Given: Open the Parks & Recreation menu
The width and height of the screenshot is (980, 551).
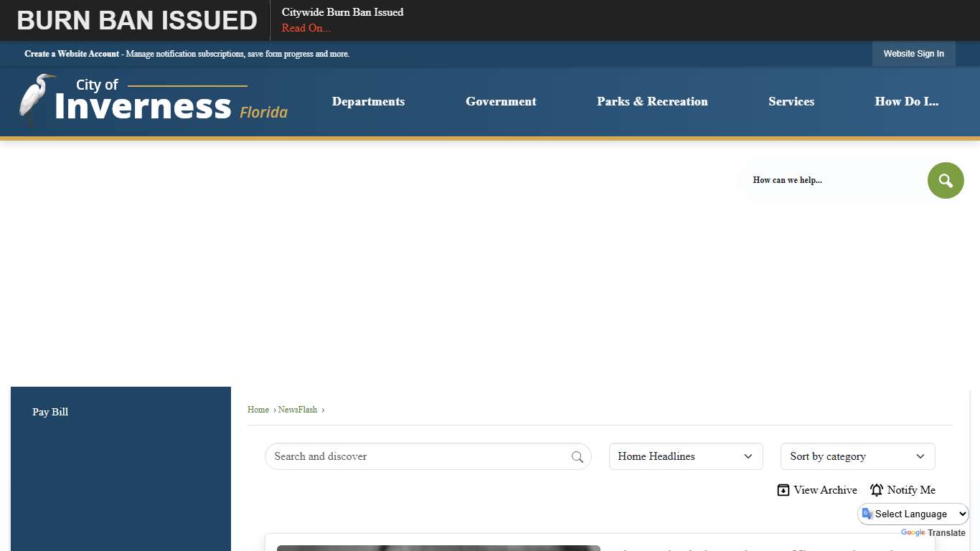Looking at the screenshot, I should point(652,101).
